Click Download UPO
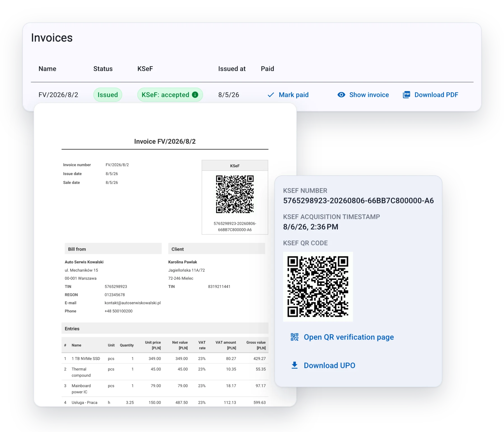 pos(323,365)
